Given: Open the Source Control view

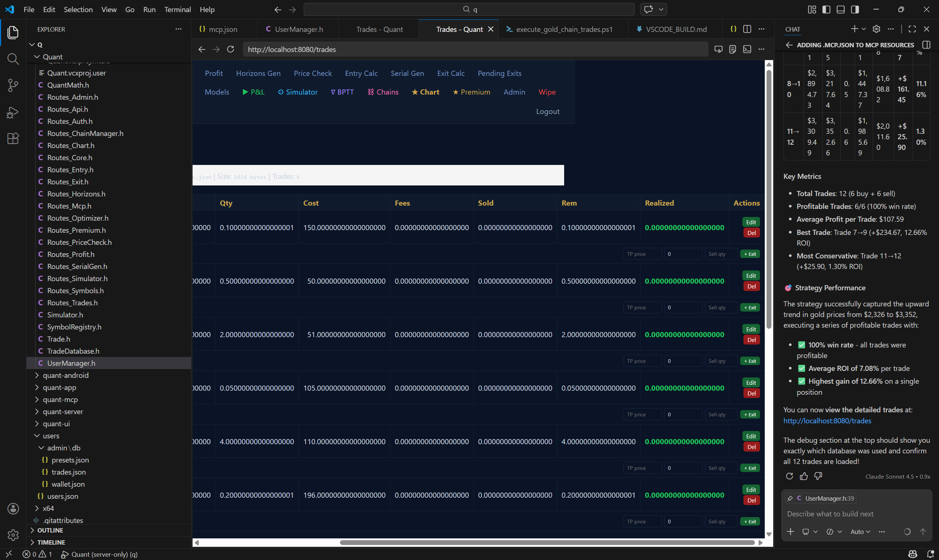Looking at the screenshot, I should pyautogui.click(x=13, y=85).
